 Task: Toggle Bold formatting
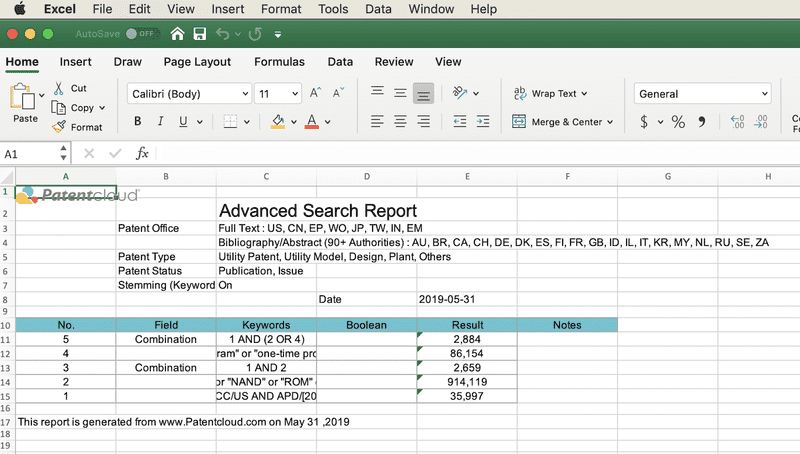137,121
